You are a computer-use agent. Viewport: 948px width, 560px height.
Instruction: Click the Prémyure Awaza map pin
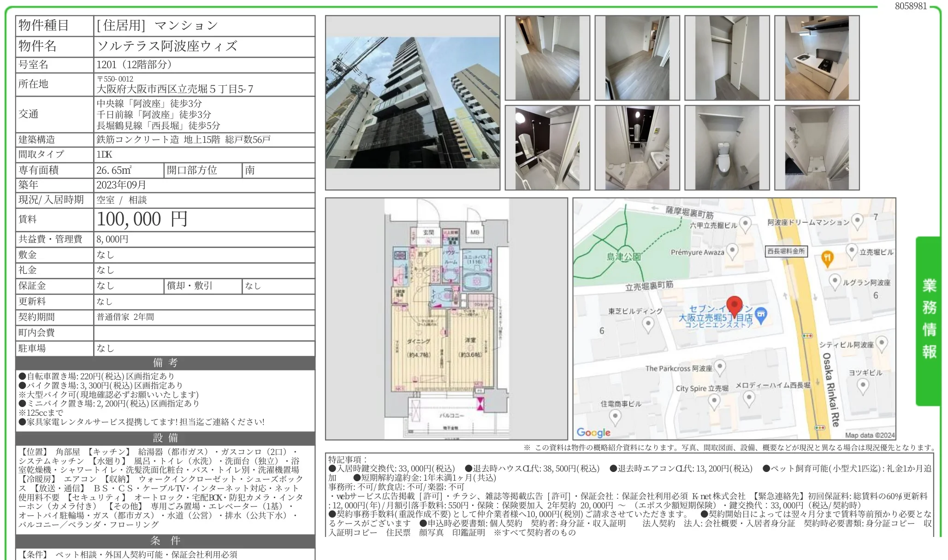[x=732, y=251]
